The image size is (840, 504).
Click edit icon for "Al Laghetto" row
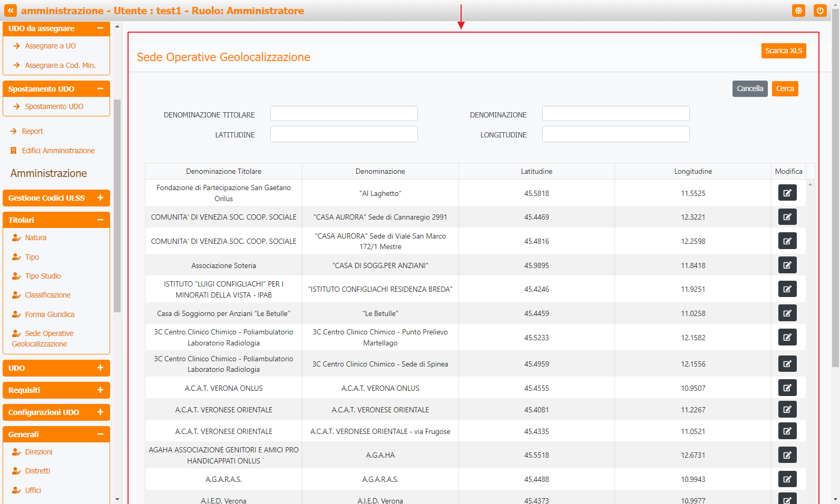787,193
